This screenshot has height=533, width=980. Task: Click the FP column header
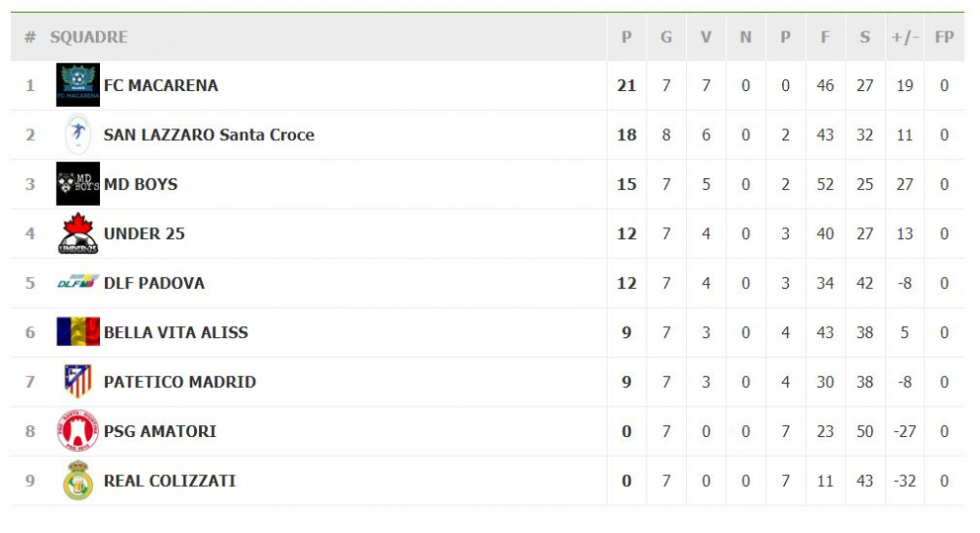(945, 37)
